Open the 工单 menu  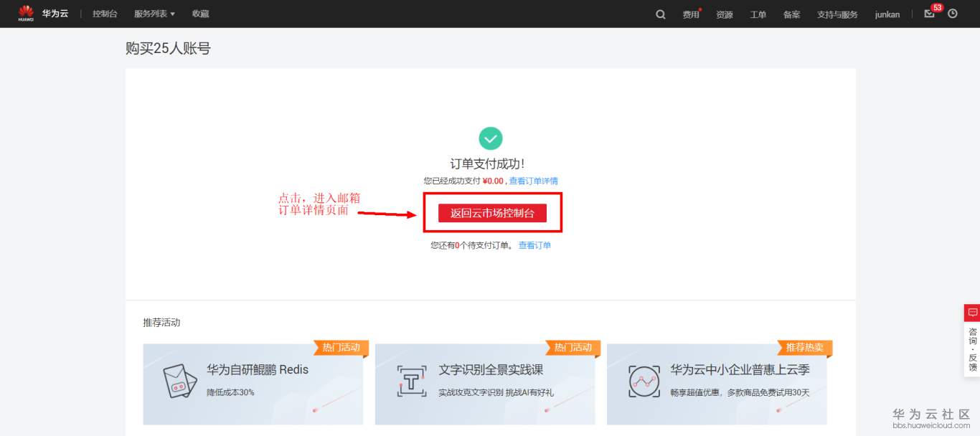point(758,14)
